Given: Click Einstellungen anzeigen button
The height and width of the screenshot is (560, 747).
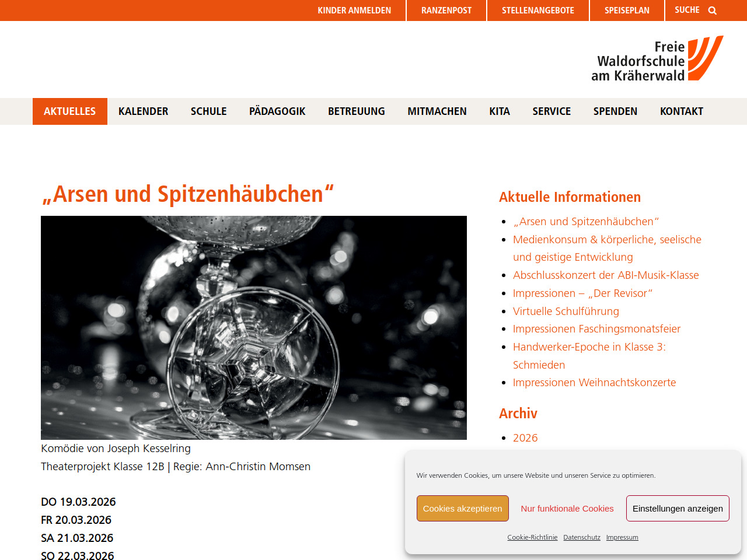Looking at the screenshot, I should 678,508.
